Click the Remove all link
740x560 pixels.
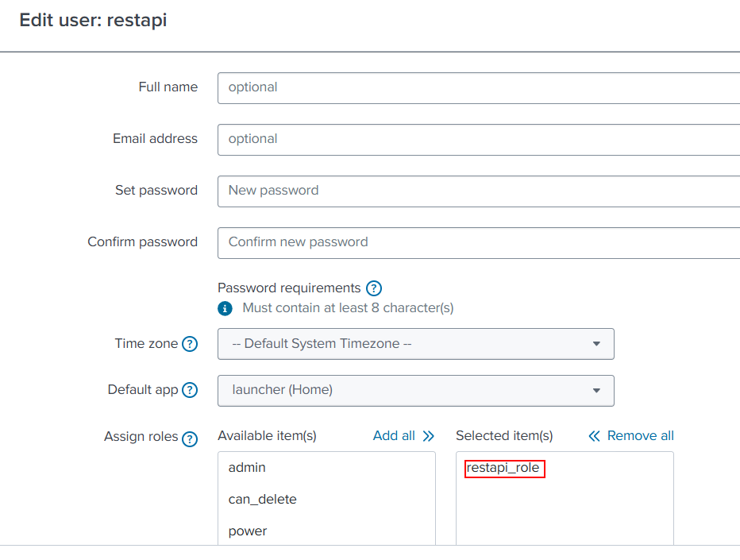(640, 436)
